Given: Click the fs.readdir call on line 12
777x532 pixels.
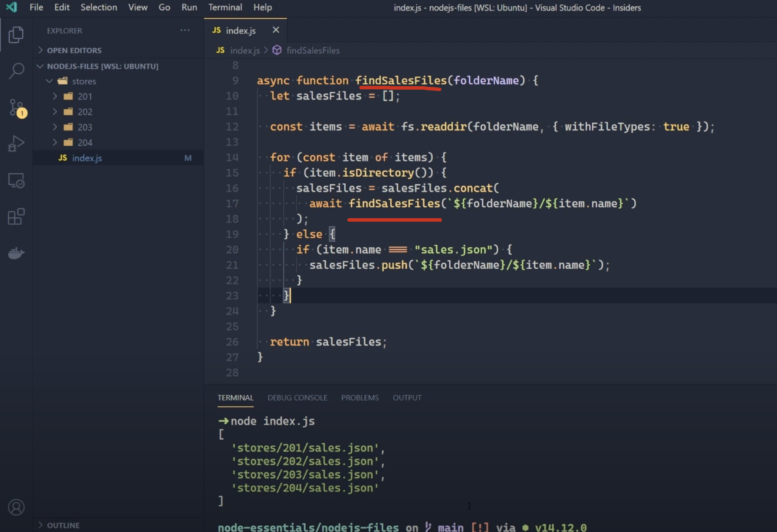Looking at the screenshot, I should coord(434,127).
